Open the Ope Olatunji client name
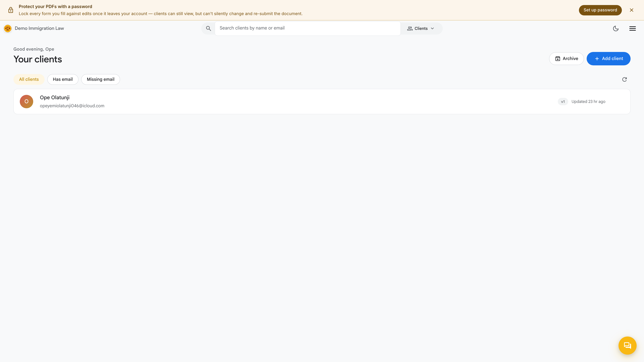This screenshot has height=362, width=644. pyautogui.click(x=55, y=97)
